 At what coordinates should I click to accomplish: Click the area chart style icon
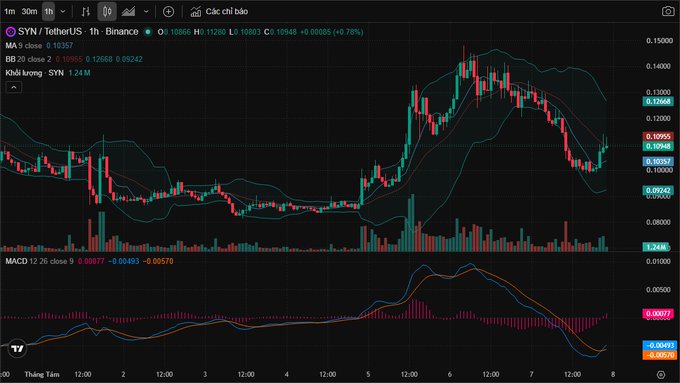(128, 12)
